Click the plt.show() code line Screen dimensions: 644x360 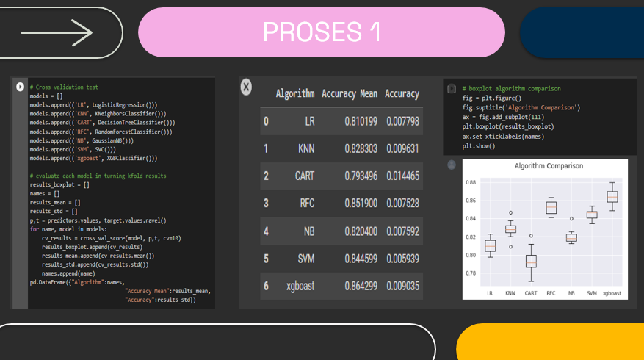479,146
